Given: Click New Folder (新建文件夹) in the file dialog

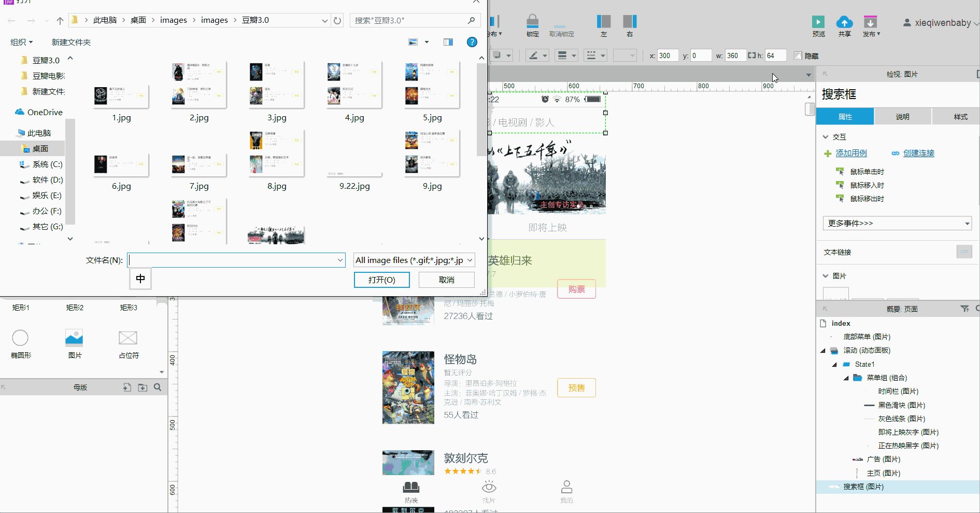Looking at the screenshot, I should coord(71,42).
